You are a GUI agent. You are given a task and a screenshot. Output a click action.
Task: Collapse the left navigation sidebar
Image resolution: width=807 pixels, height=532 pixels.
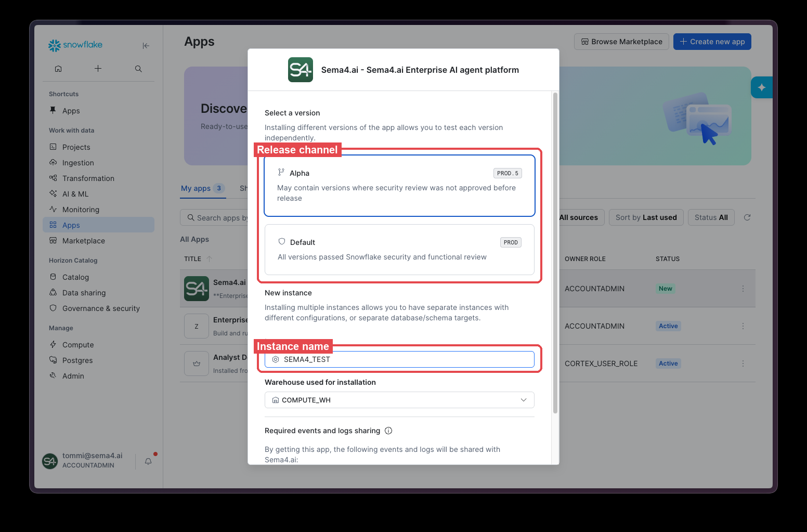click(x=146, y=46)
